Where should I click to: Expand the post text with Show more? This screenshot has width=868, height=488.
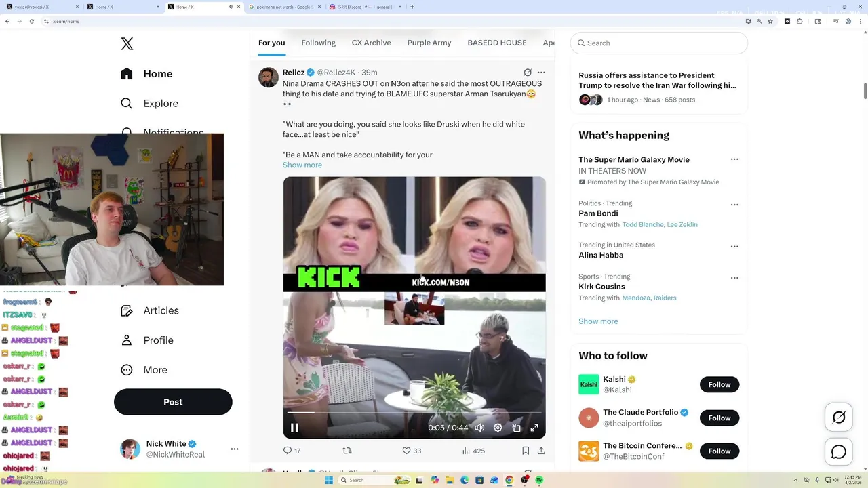point(302,165)
